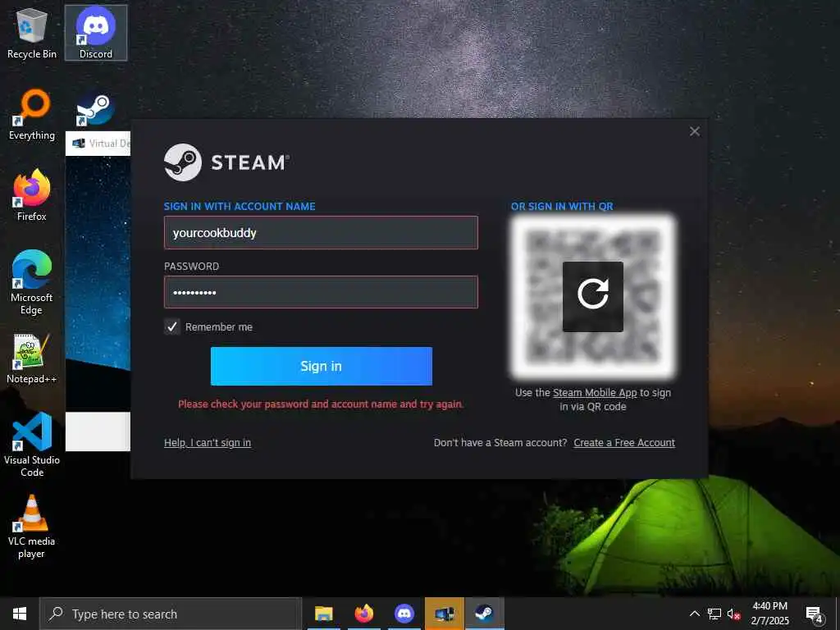Open the Windows Start menu
The width and height of the screenshot is (840, 630).
tap(20, 614)
